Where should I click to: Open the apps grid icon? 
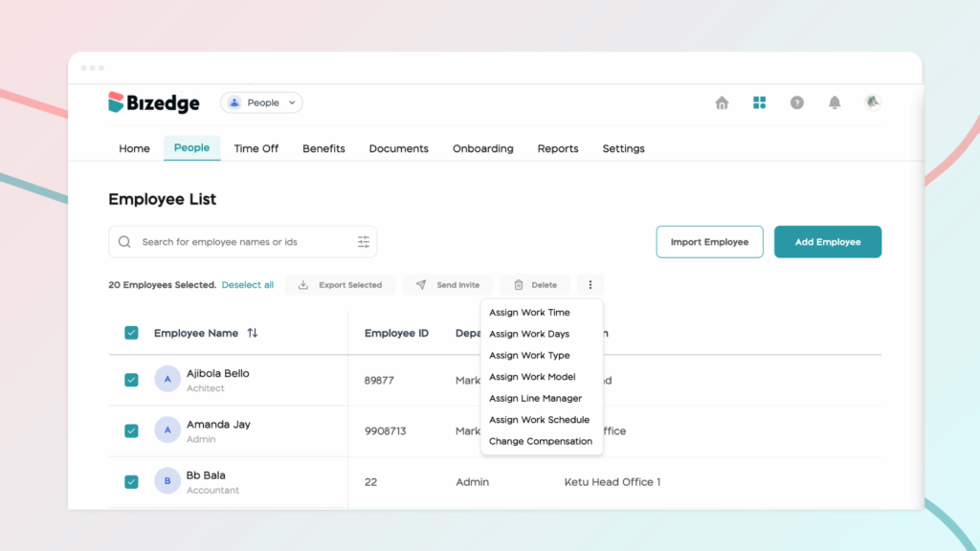tap(759, 103)
